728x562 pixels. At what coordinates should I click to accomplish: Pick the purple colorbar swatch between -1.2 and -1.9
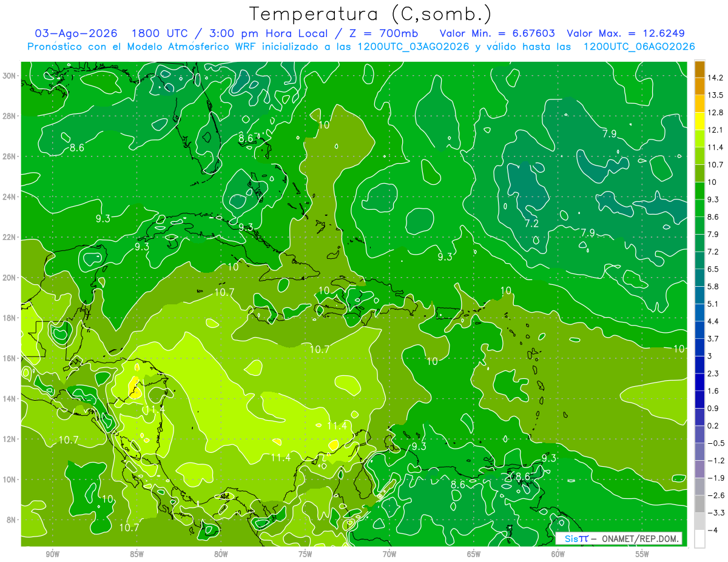point(699,469)
